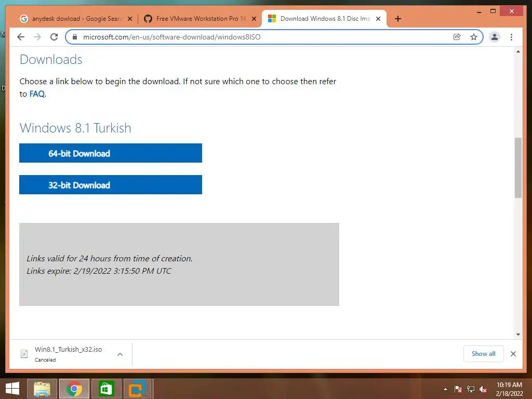Click the vertical scrollbar thumb

(518, 168)
